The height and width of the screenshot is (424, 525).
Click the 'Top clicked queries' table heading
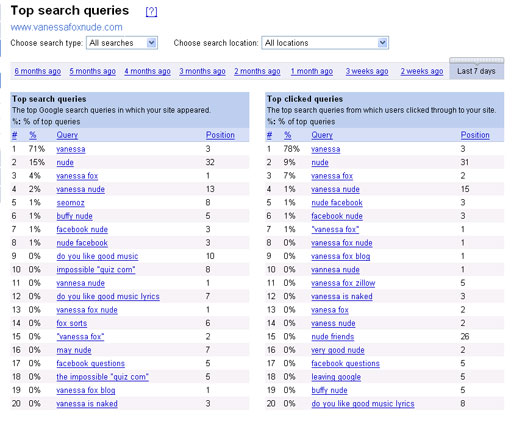[305, 99]
